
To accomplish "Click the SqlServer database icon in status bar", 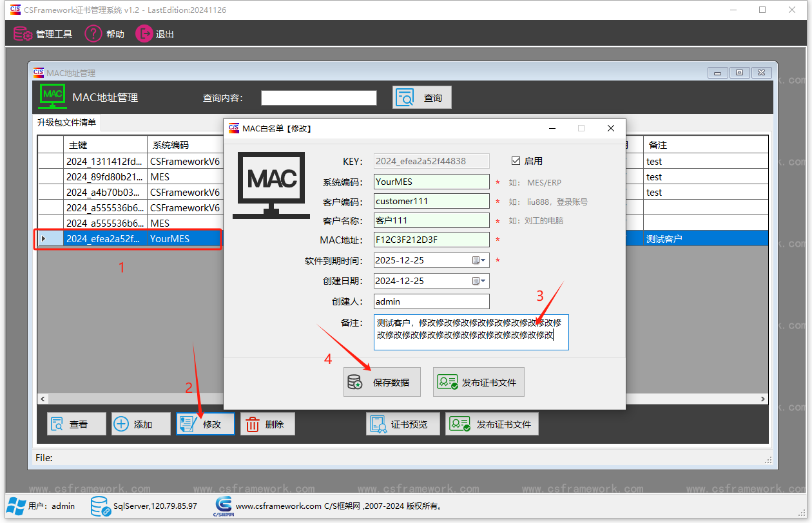I will pos(100,506).
